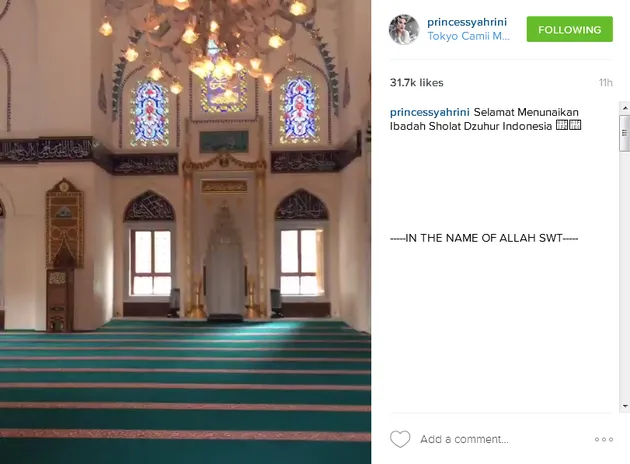Click the comments scrollbar track below thumb
630x464 pixels.
(x=625, y=276)
